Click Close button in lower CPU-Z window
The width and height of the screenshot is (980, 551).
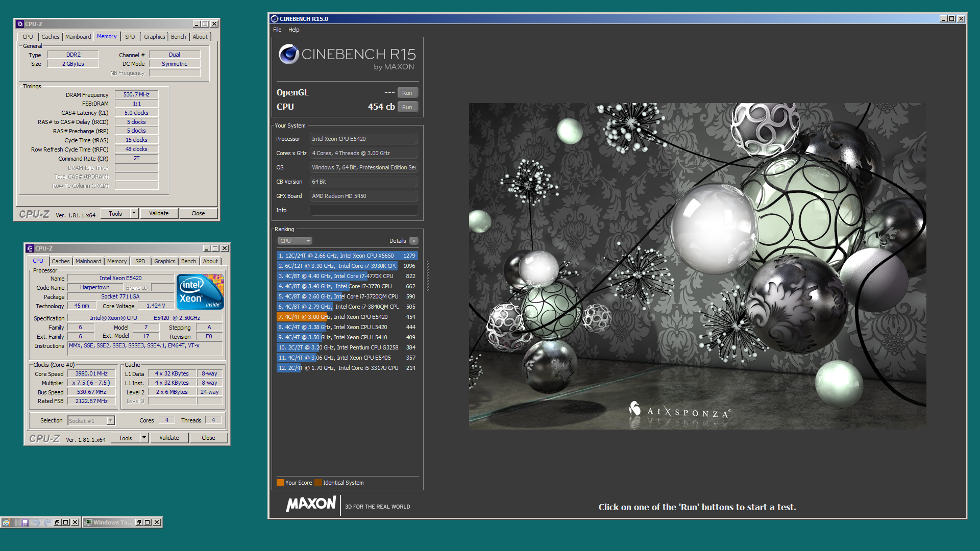(x=208, y=438)
